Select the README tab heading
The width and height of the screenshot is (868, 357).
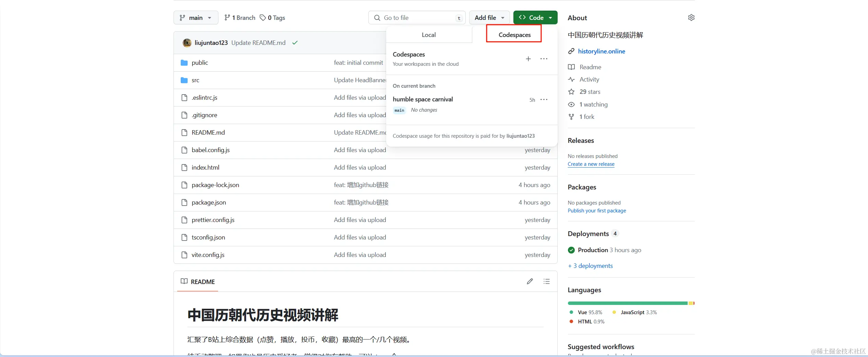click(198, 282)
